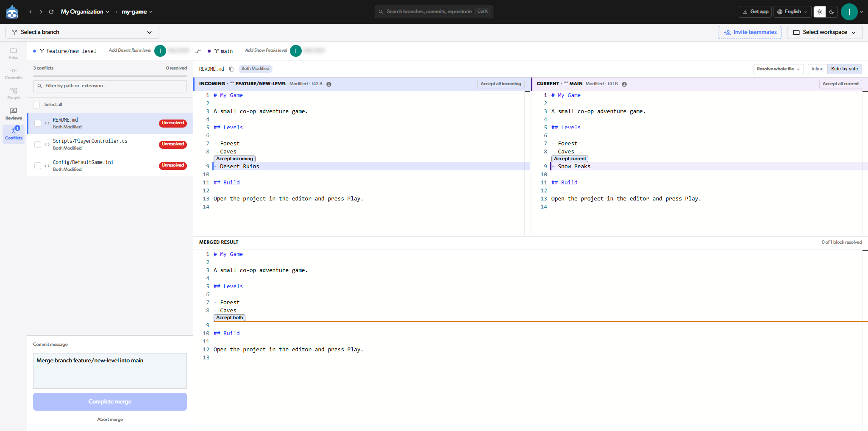Screen dimensions: 868x431
Task: Click code icon beside README.md row
Action: (x=47, y=123)
